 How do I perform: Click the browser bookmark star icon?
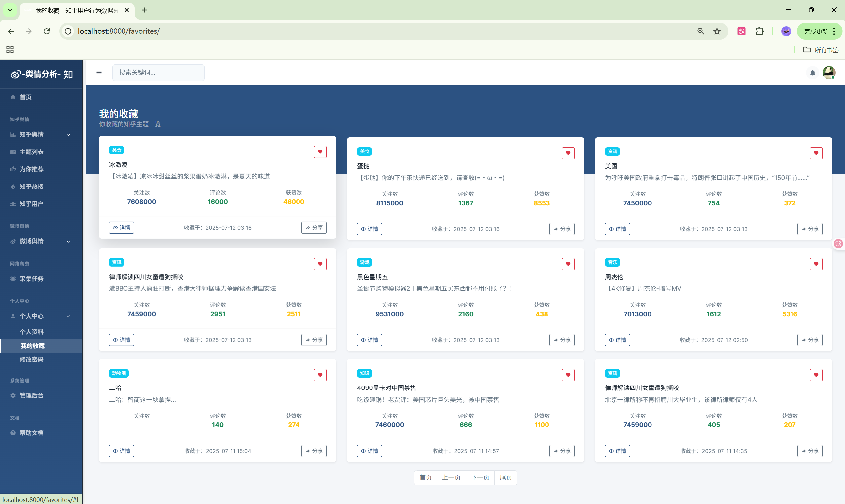pos(717,31)
